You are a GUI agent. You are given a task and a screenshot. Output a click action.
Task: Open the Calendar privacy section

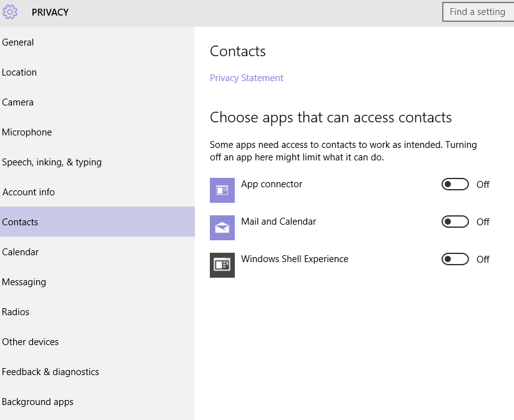point(97,252)
